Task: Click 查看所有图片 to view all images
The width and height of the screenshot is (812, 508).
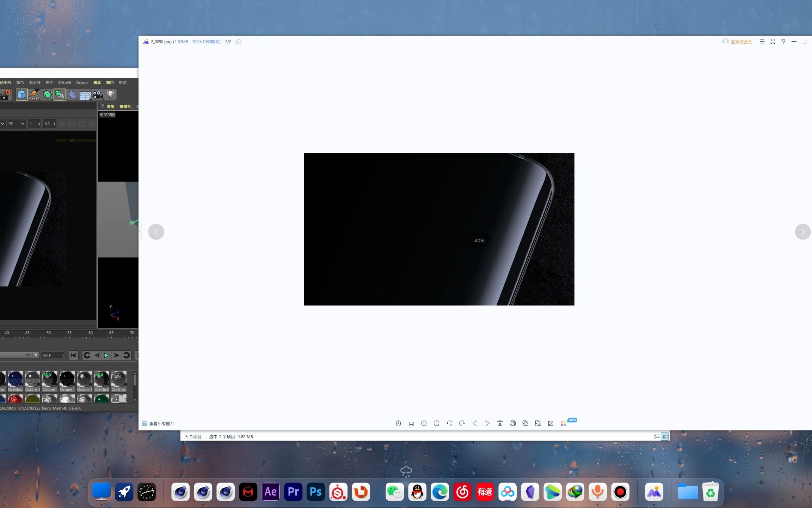Action: pos(158,423)
